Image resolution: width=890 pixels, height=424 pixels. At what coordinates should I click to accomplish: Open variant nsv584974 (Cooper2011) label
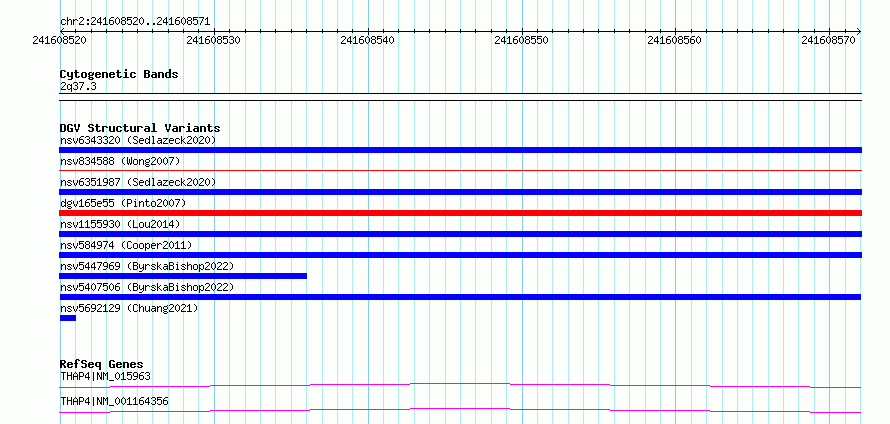[126, 245]
